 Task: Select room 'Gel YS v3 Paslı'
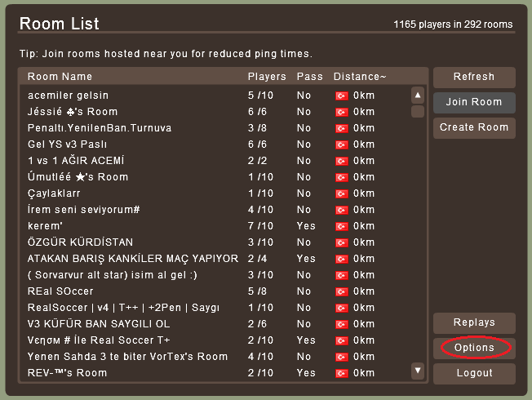(215, 144)
